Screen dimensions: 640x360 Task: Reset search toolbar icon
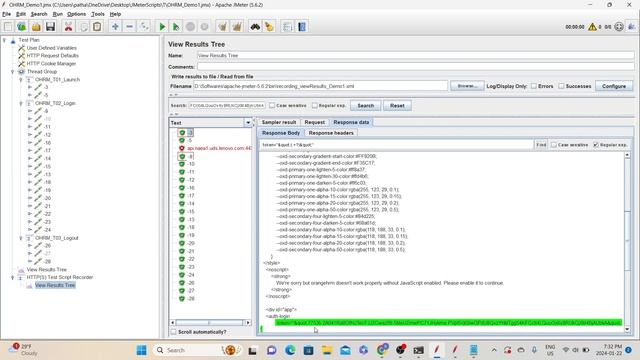269,27
